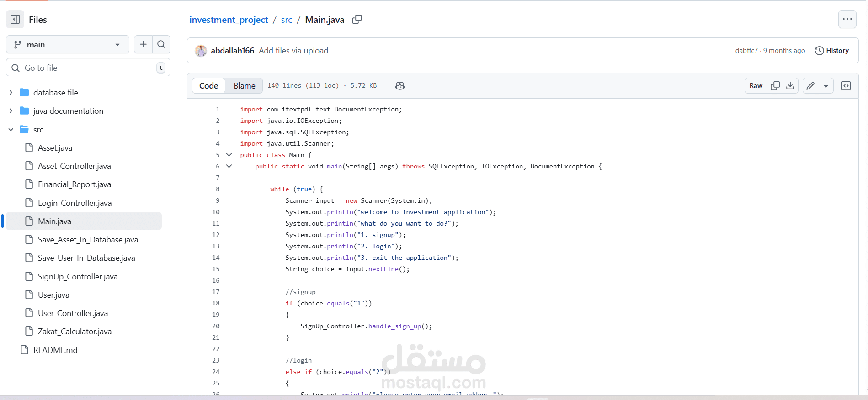The width and height of the screenshot is (868, 400).
Task: Focus the Go to file input
Action: pos(88,68)
